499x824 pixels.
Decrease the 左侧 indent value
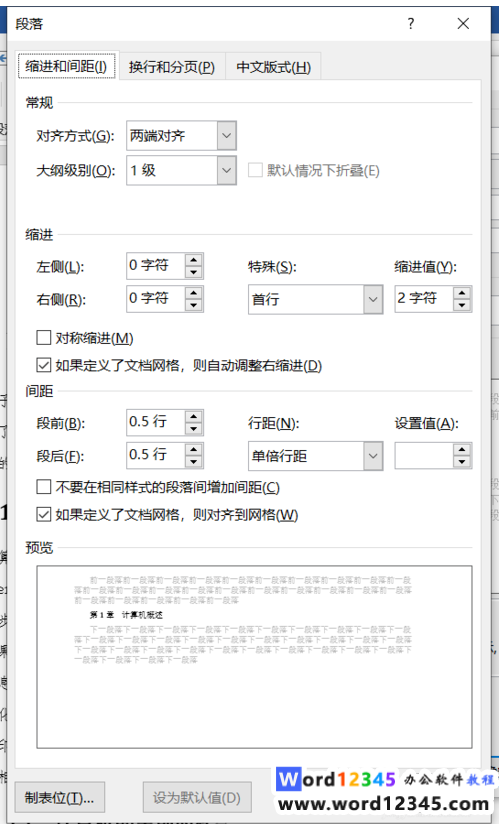(194, 272)
